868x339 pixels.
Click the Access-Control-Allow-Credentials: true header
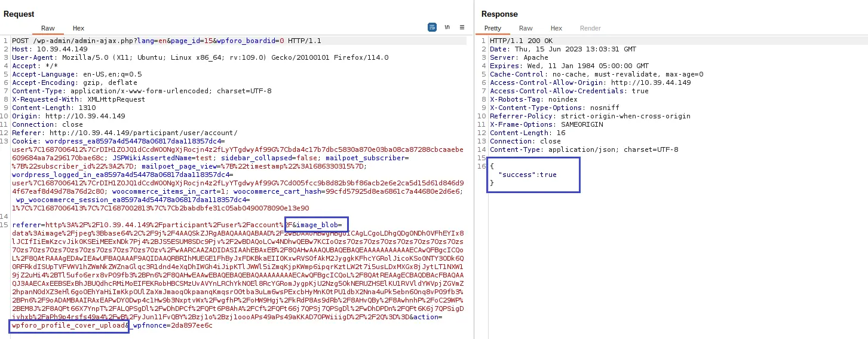click(x=569, y=91)
